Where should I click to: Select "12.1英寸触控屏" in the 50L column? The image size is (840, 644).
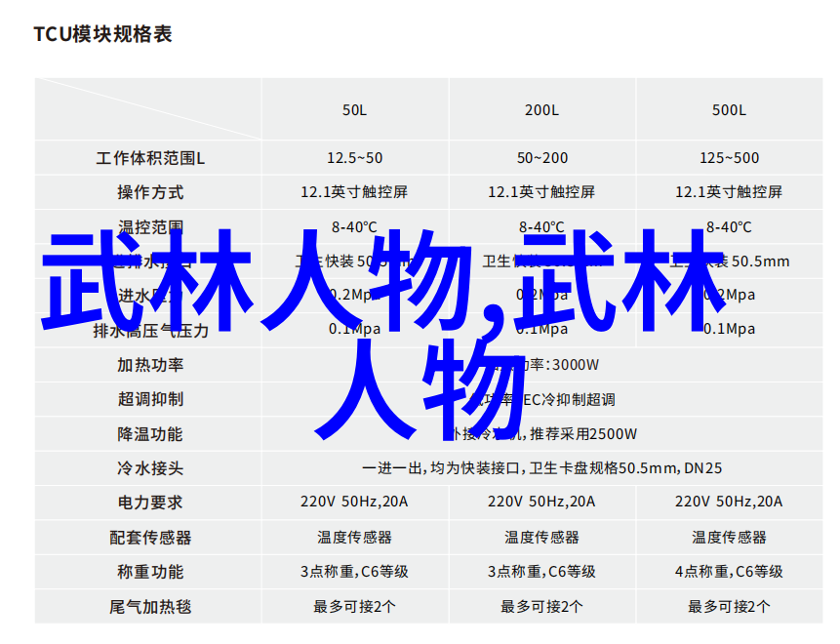click(354, 192)
